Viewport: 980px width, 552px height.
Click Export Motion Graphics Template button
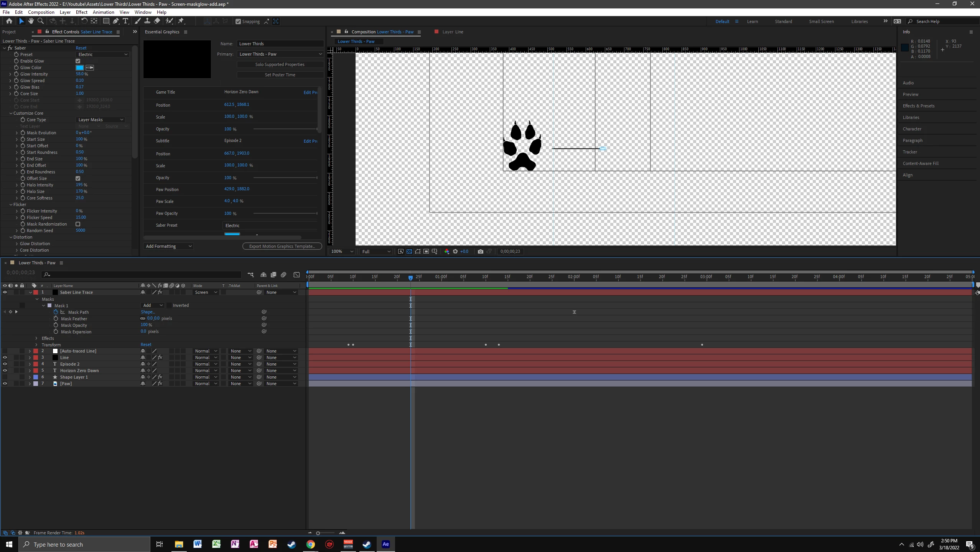282,246
